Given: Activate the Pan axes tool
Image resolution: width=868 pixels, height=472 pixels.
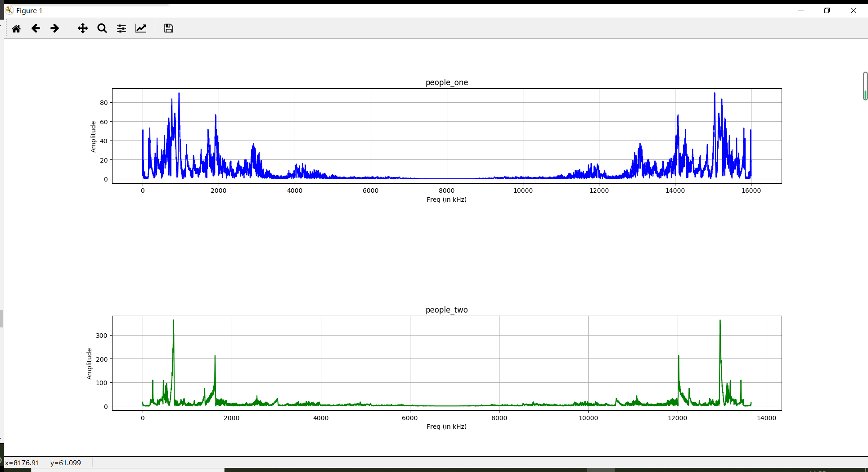Looking at the screenshot, I should click(x=83, y=28).
